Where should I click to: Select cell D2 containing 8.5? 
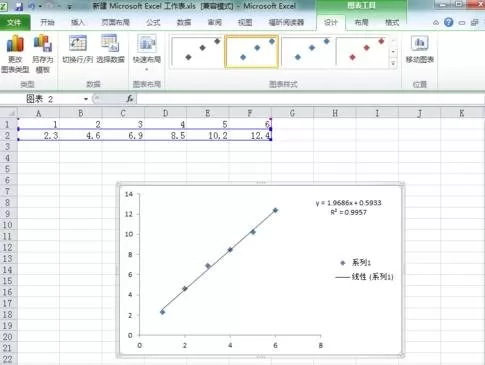click(x=165, y=135)
